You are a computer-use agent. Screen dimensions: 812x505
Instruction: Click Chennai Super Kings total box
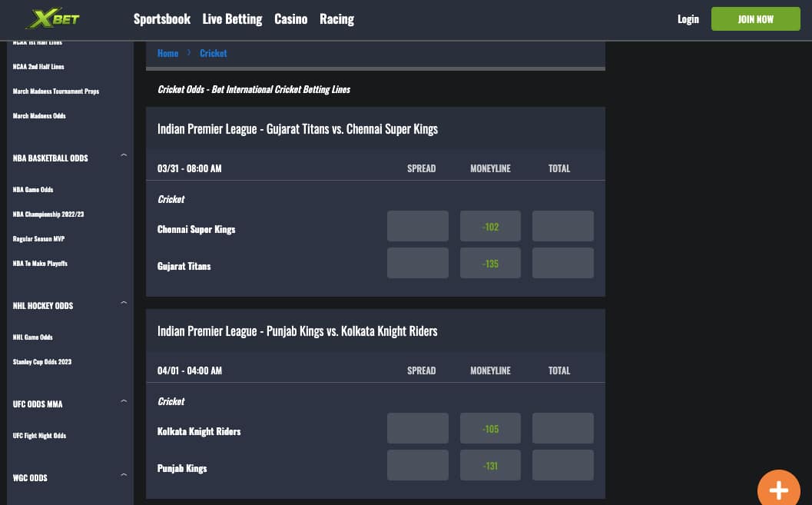click(563, 226)
